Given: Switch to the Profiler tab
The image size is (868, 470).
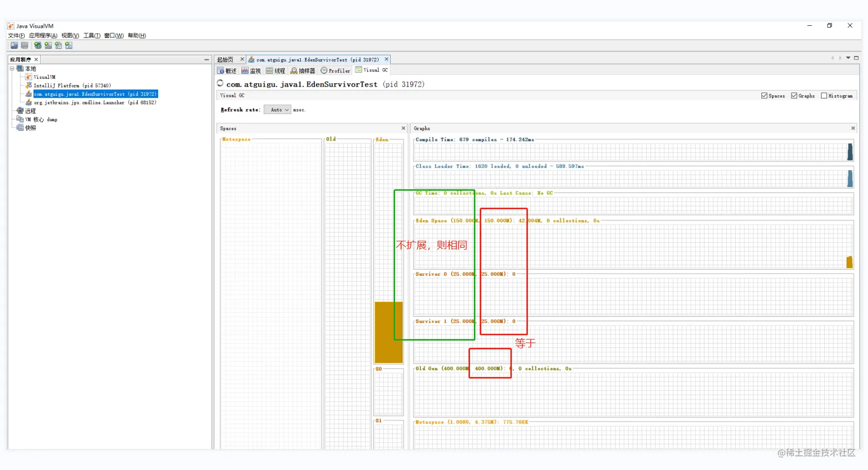Looking at the screenshot, I should (x=335, y=71).
